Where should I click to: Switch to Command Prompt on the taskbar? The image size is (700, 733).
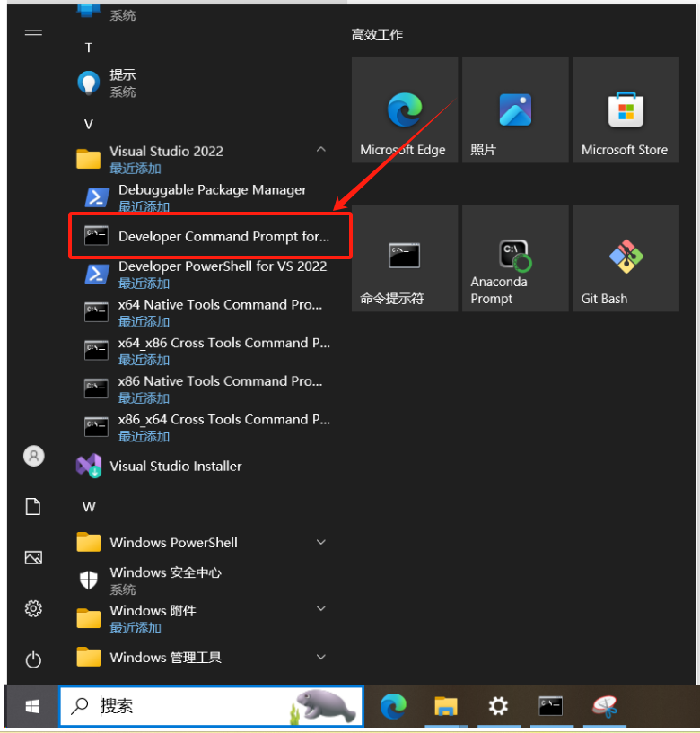pos(550,706)
